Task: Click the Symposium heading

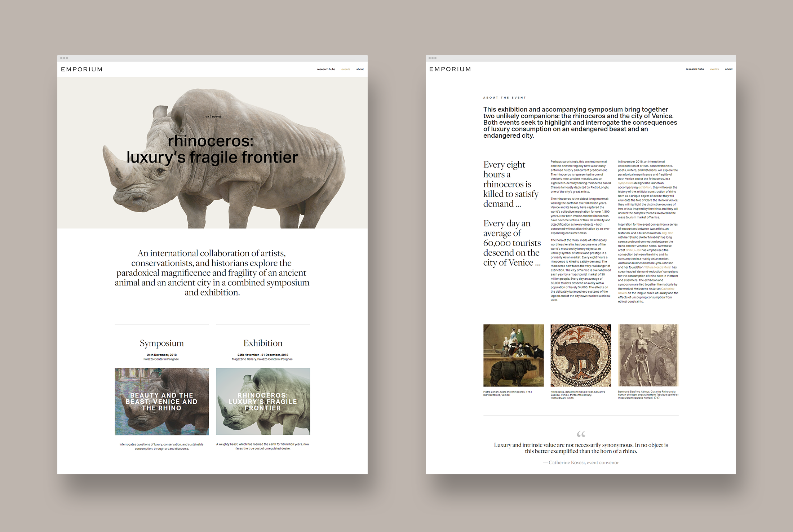Action: (161, 343)
